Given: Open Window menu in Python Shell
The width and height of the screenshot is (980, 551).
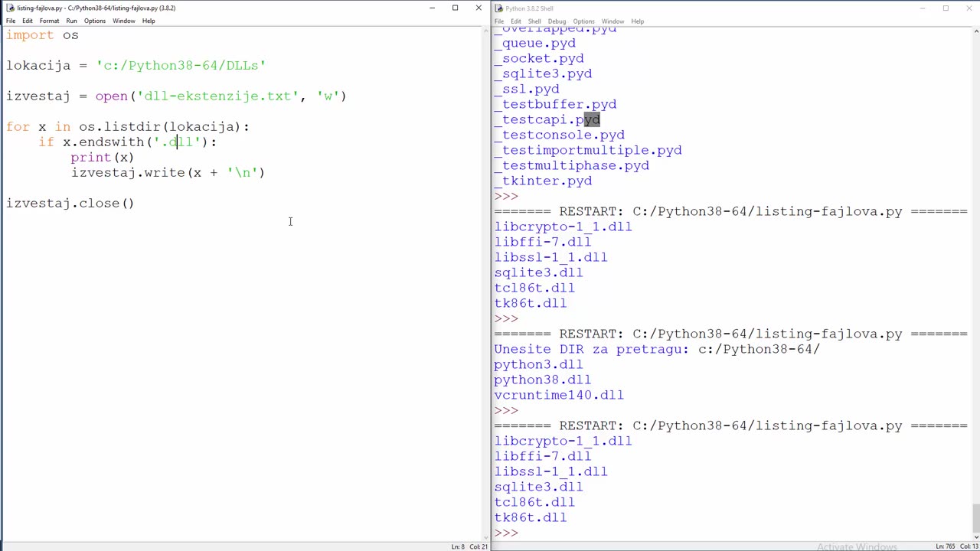Looking at the screenshot, I should click(612, 21).
